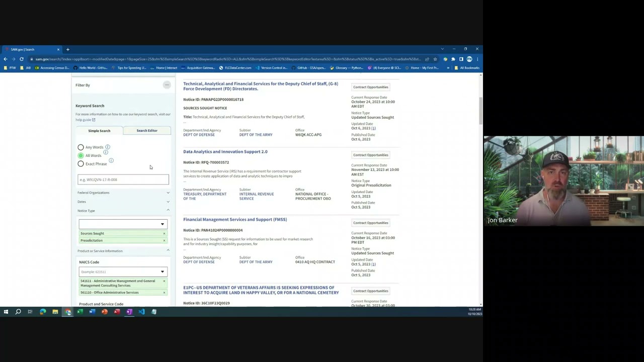Remove the 541611 NAICS code tag
Image resolution: width=644 pixels, height=362 pixels.
click(164, 281)
